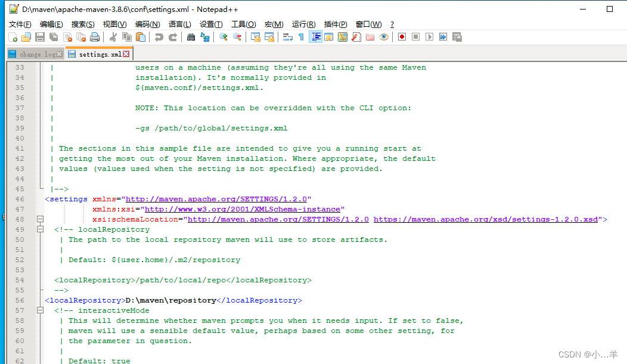The height and width of the screenshot is (364, 627).
Task: Click the D:\maven\repository text on line 56
Action: pos(170,300)
